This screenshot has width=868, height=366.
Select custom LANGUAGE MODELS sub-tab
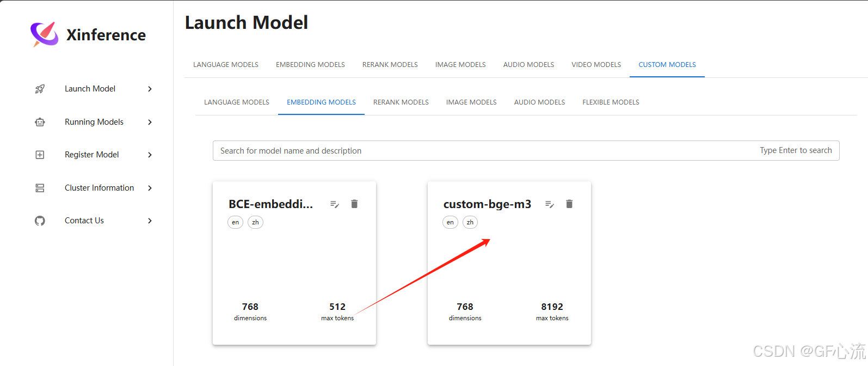click(237, 102)
